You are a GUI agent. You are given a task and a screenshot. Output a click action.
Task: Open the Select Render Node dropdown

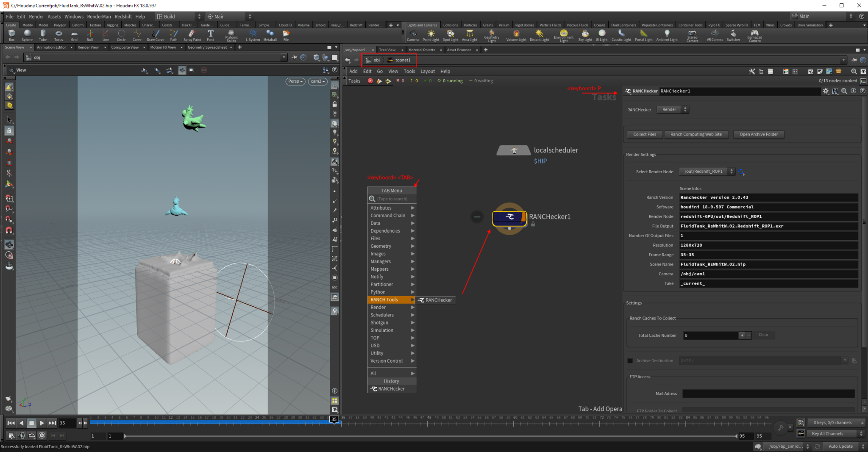[707, 172]
